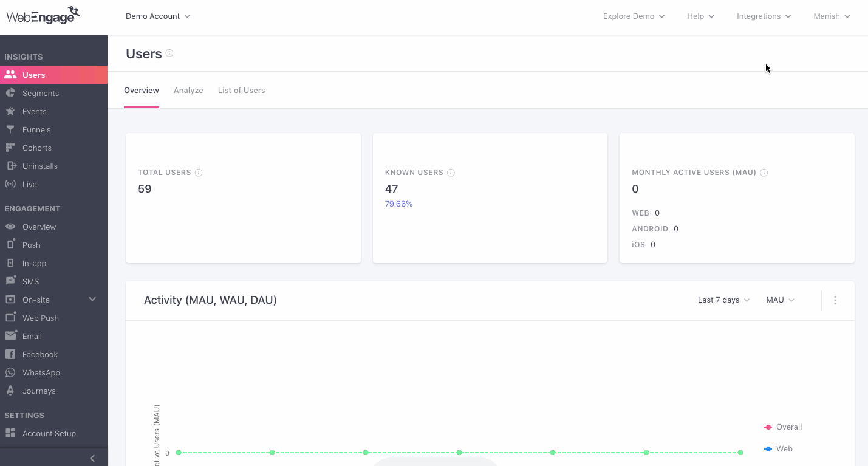Screen dimensions: 868x466
Task: Open the three-dot menu on the Activity chart
Action: 835,300
